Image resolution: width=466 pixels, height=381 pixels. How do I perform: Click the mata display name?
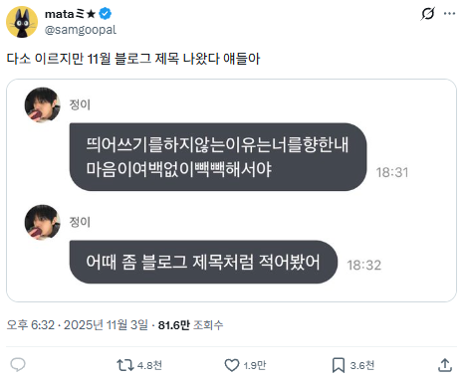[x=70, y=14]
